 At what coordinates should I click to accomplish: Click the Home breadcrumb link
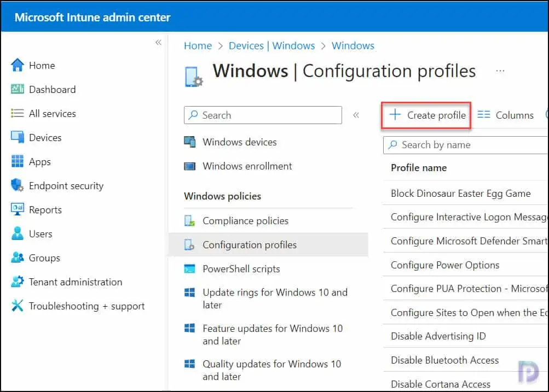pyautogui.click(x=198, y=45)
